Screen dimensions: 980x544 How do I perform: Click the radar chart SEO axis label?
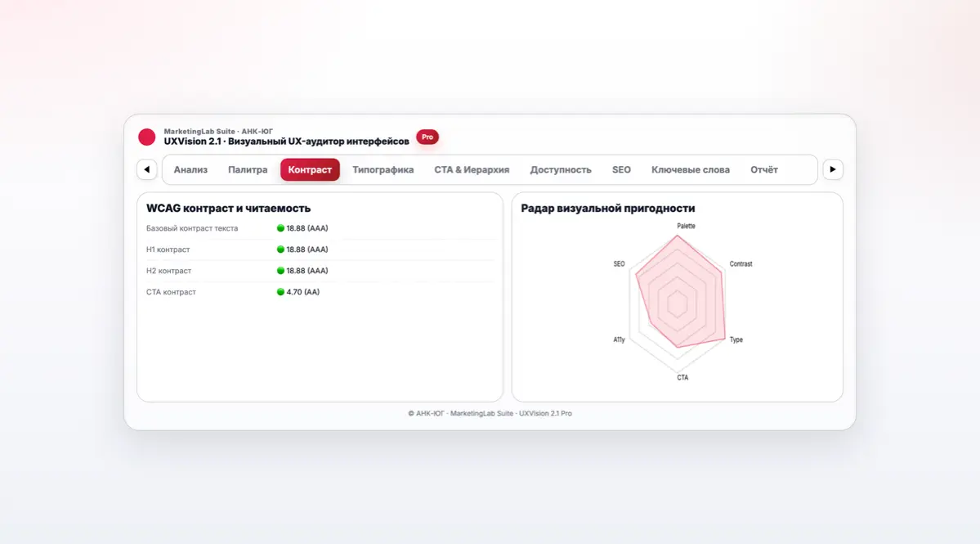click(x=619, y=264)
